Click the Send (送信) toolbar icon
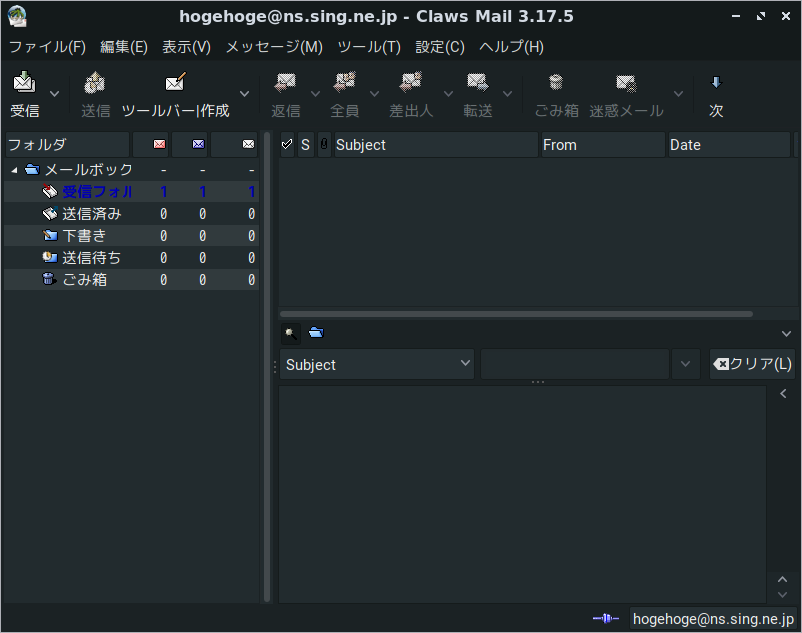The image size is (802, 633). [95, 82]
